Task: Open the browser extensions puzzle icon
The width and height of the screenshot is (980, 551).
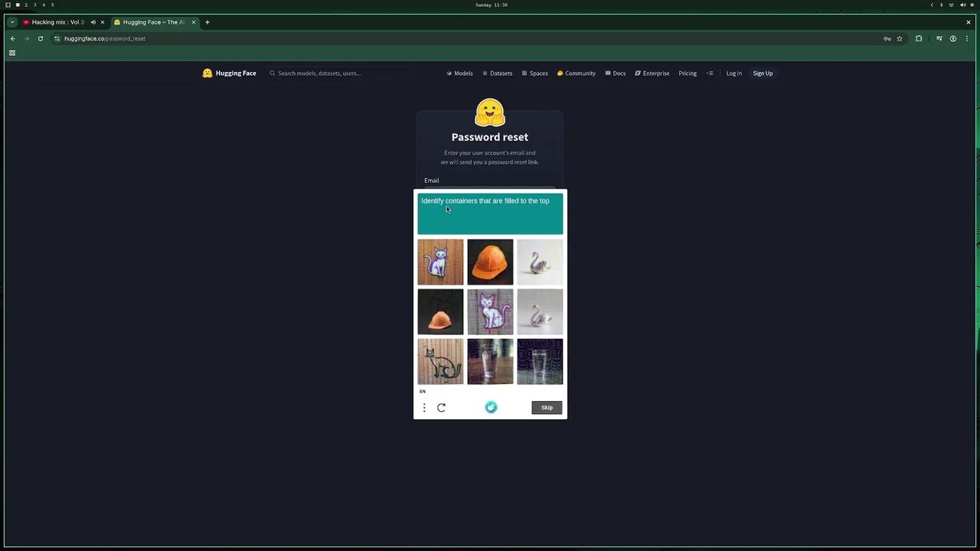Action: click(919, 38)
